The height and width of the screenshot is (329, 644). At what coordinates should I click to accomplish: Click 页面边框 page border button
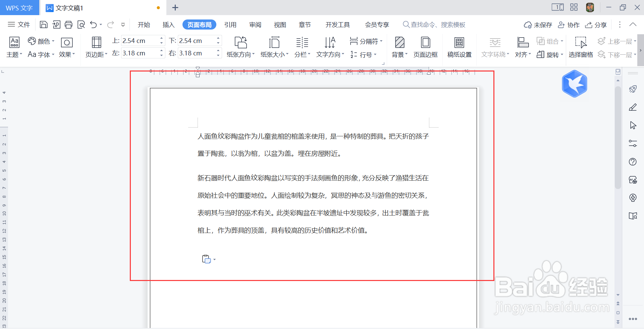426,47
